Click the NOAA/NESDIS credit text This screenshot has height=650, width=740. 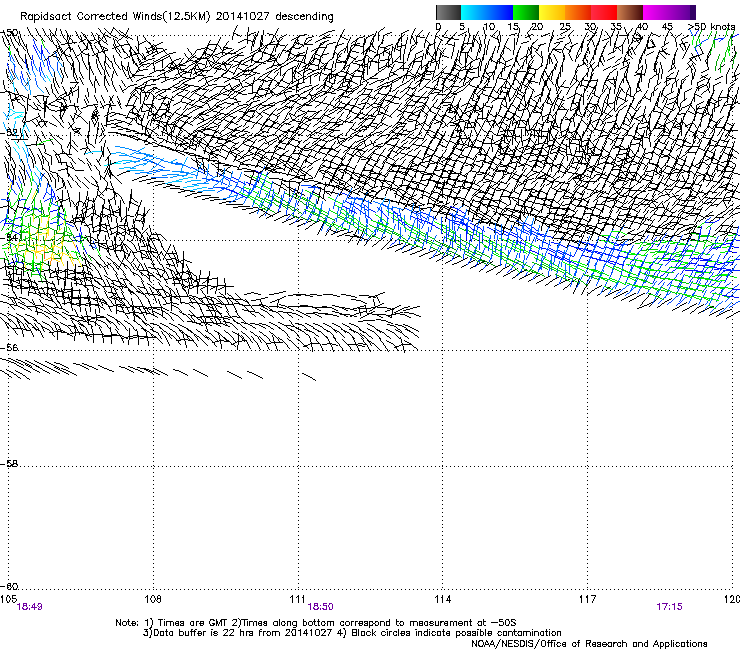pyautogui.click(x=589, y=644)
